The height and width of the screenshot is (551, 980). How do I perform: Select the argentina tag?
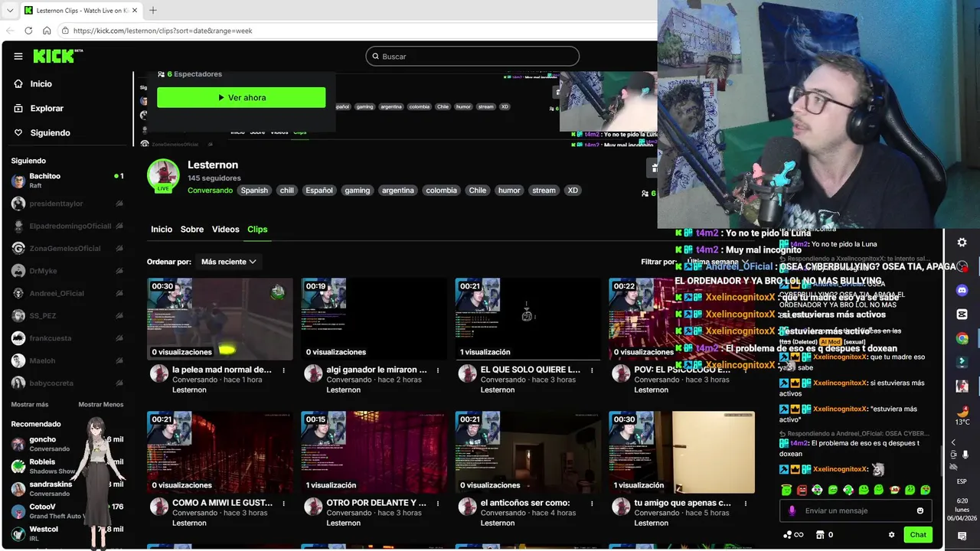(398, 191)
